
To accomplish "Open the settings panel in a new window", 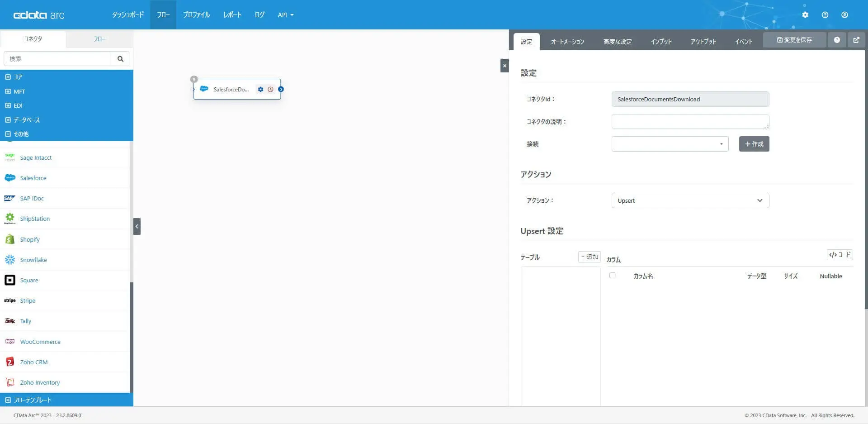I will [x=856, y=40].
